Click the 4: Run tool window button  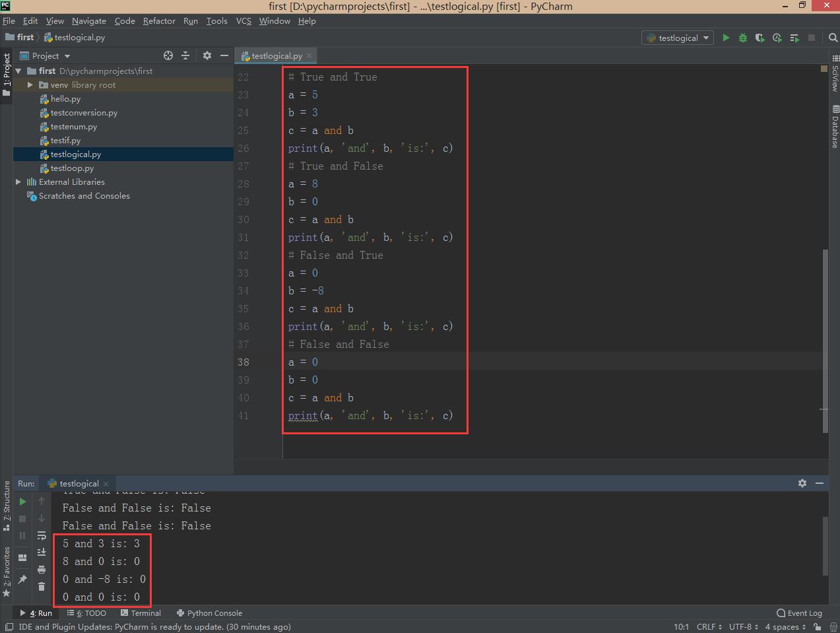pyautogui.click(x=36, y=613)
